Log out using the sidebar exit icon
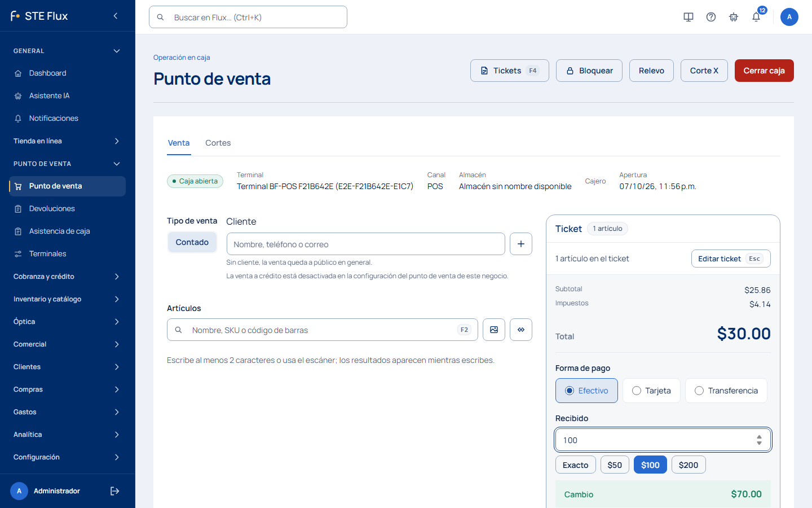The height and width of the screenshot is (508, 812). point(114,491)
